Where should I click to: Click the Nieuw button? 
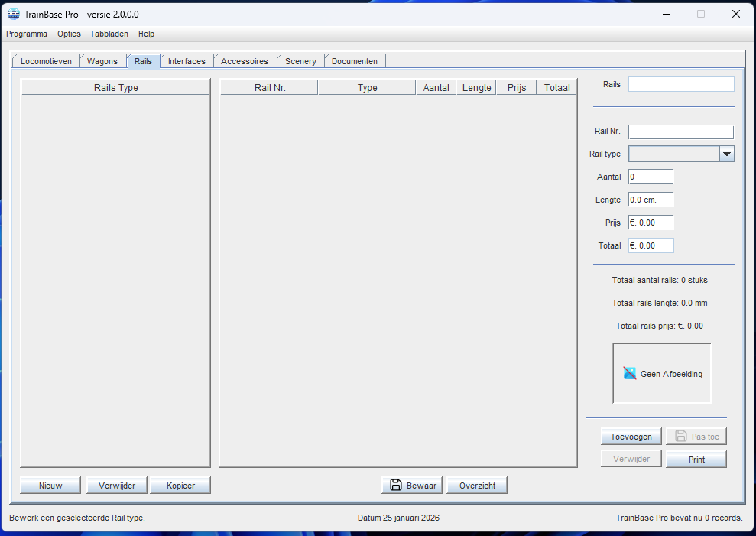coord(50,486)
